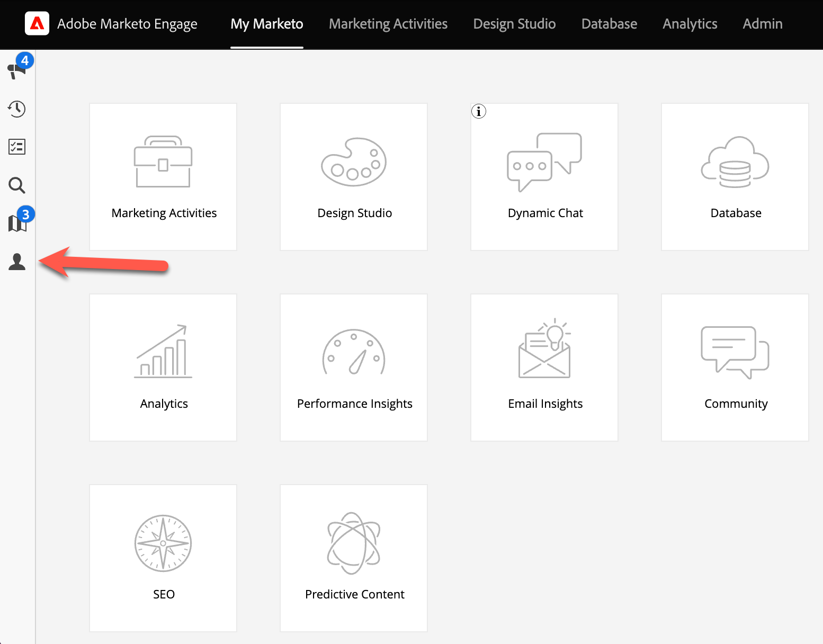Click the info icon on Dynamic Chat tile
This screenshot has height=644, width=823.
click(479, 111)
